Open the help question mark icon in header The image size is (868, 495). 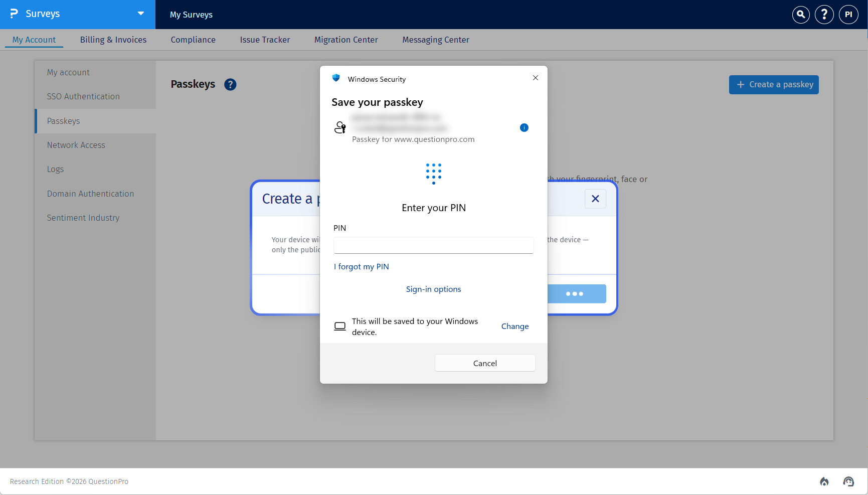click(824, 15)
